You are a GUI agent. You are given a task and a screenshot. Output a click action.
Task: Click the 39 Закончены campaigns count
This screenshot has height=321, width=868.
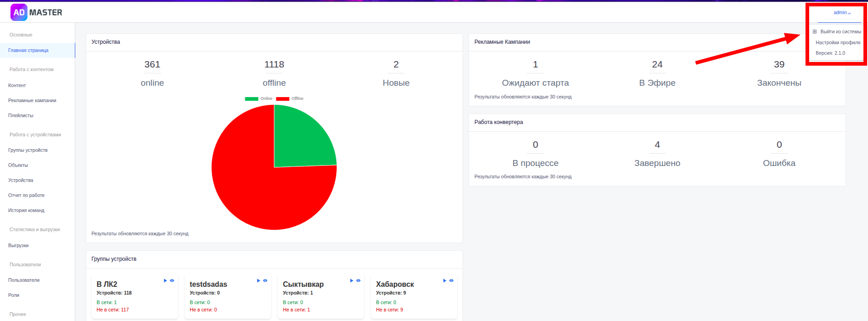click(779, 64)
